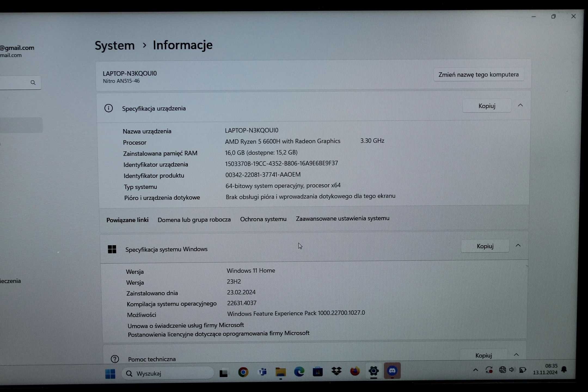Collapse the Specyfikacja systemu Windows section

coord(518,246)
